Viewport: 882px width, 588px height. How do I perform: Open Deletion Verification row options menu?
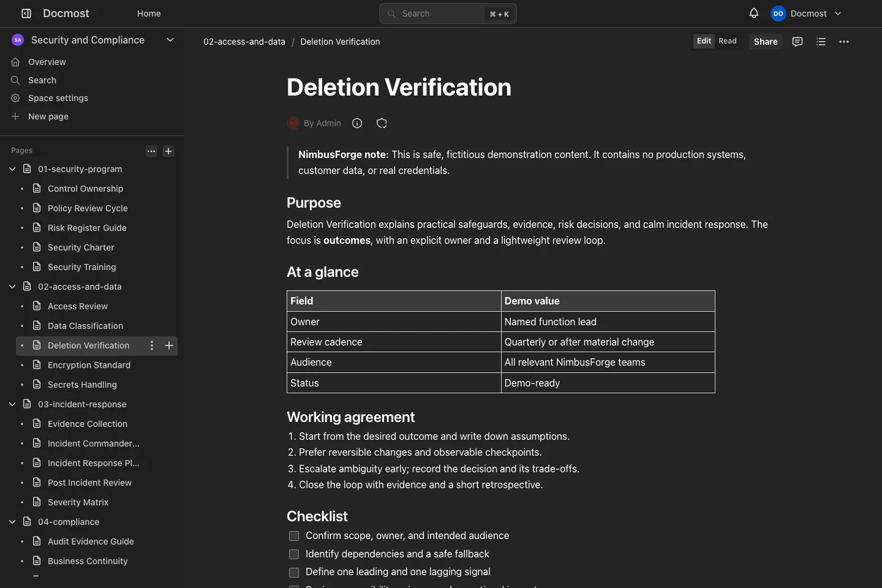click(152, 345)
